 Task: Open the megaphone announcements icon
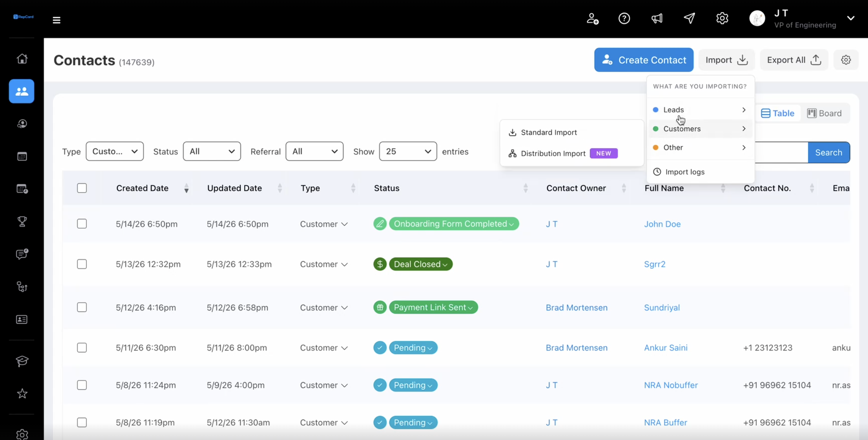pyautogui.click(x=657, y=19)
